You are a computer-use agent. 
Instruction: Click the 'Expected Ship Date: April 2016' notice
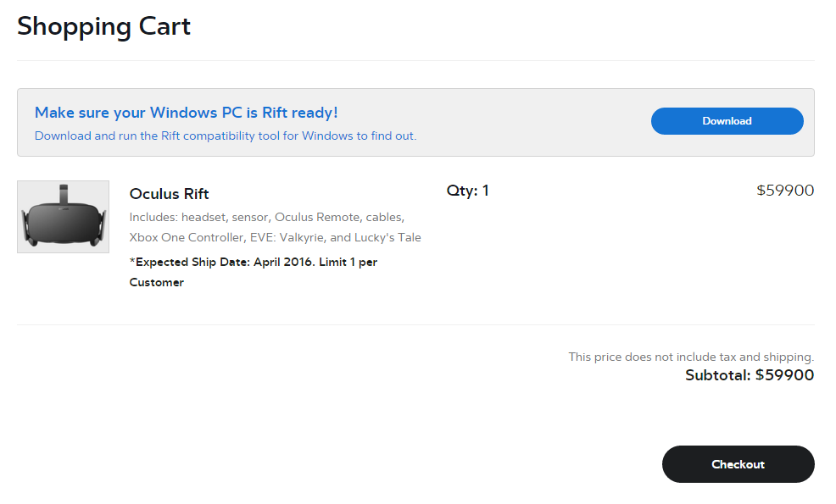[x=254, y=272]
